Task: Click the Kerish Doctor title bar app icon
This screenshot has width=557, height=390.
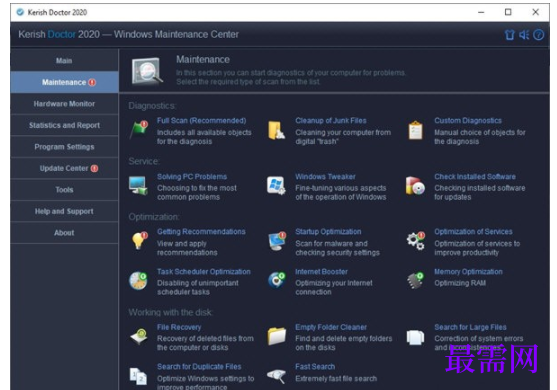Action: tap(20, 12)
